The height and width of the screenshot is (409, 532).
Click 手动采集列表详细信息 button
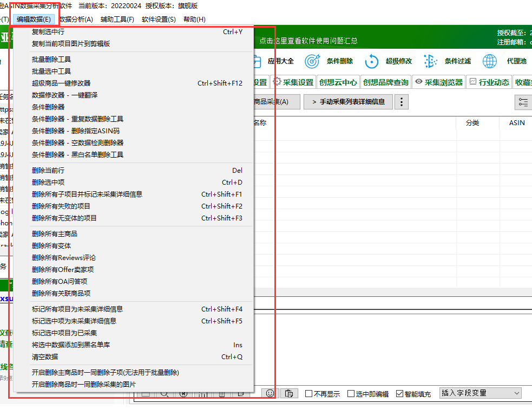(348, 102)
